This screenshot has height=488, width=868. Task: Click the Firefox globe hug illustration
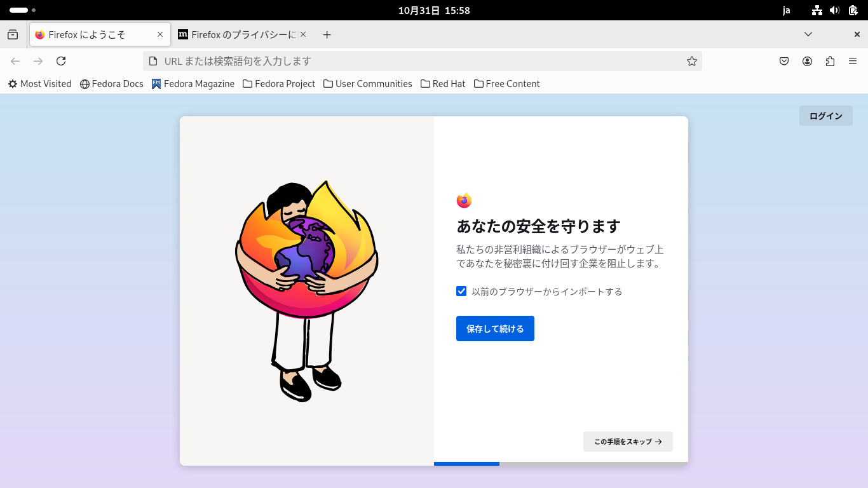[307, 291]
